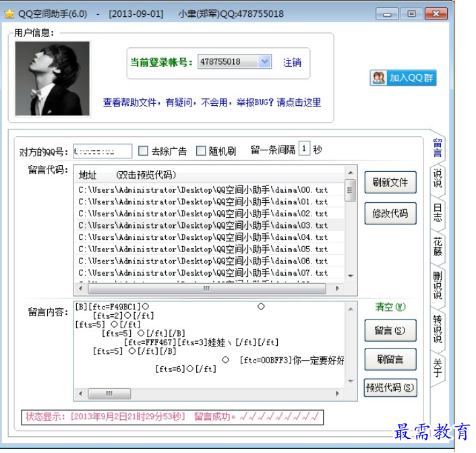The width and height of the screenshot is (476, 453).
Task: Maximize the QQ空间助手 window
Action: pyautogui.click(x=412, y=14)
